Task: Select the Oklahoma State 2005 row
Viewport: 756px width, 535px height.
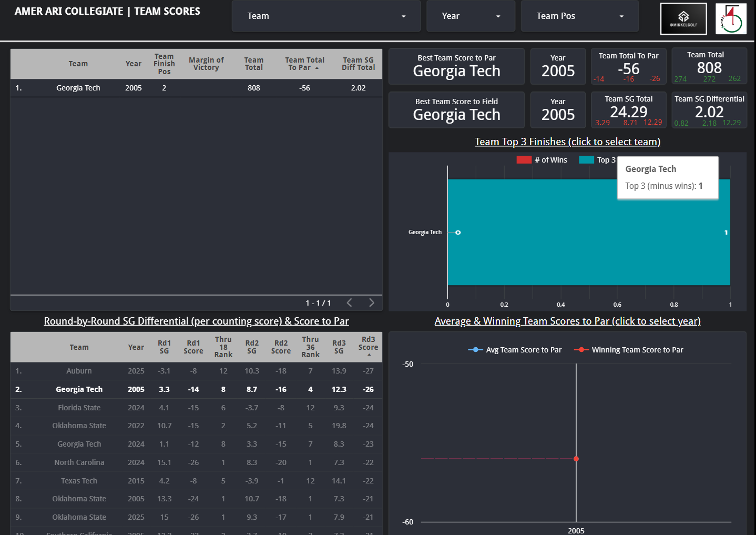Action: click(x=196, y=499)
